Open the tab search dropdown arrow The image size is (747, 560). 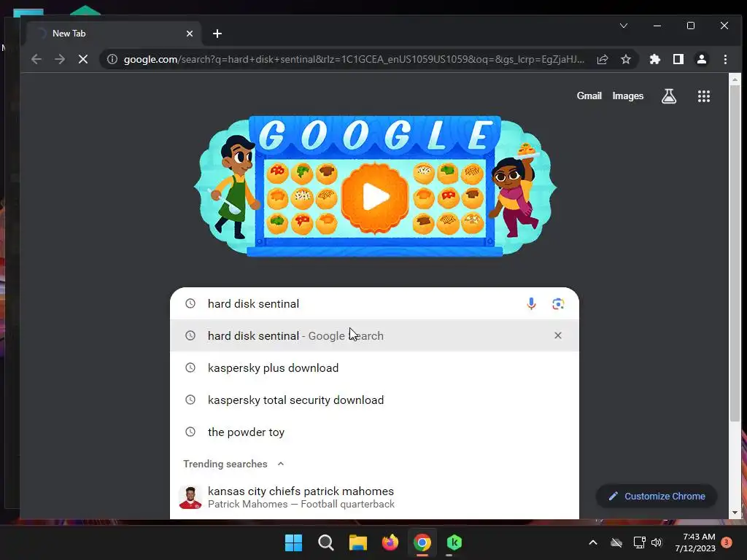coord(623,26)
